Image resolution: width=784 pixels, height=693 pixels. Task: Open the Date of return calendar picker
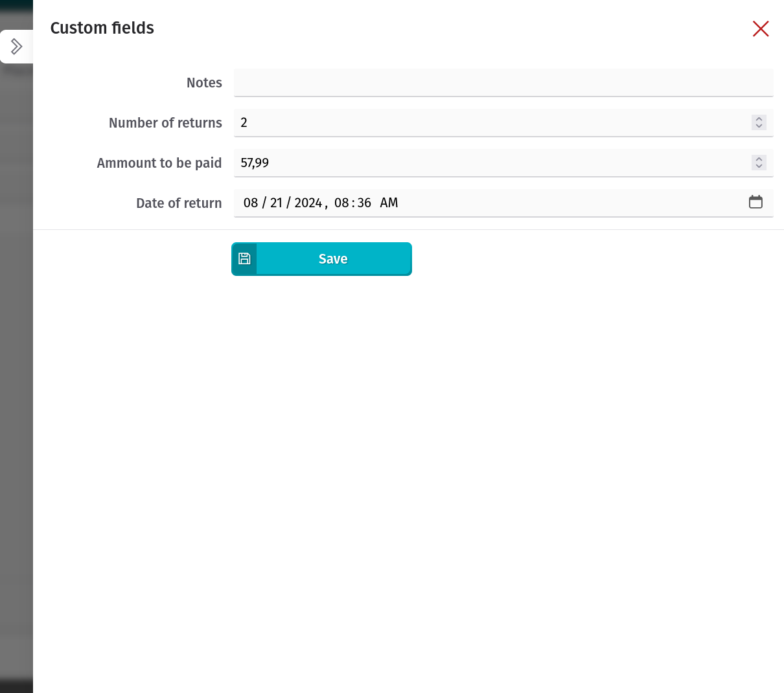[755, 202]
